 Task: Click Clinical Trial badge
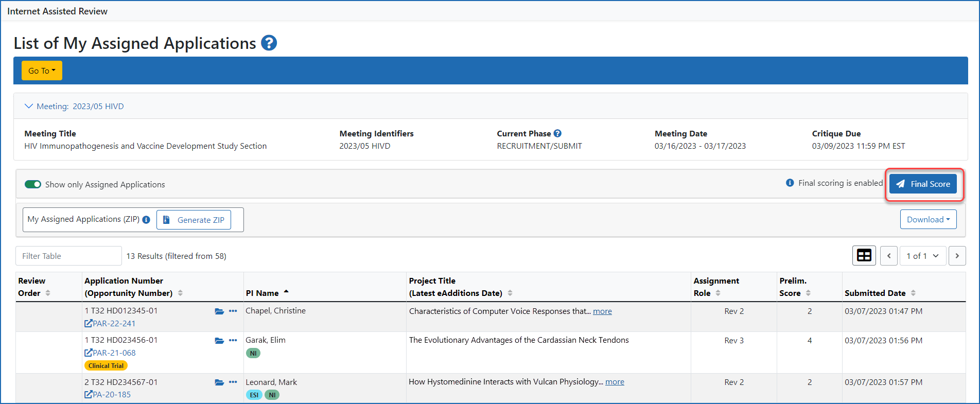click(x=106, y=366)
